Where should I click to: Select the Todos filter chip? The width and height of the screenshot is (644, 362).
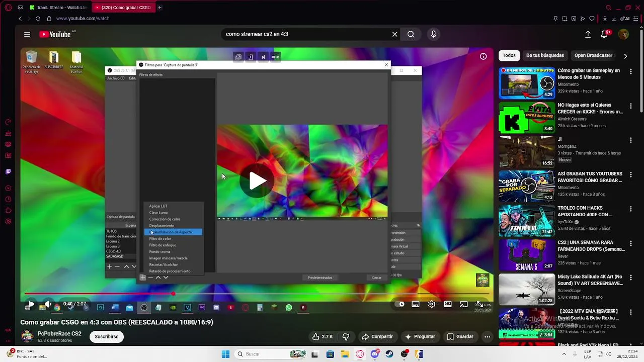pyautogui.click(x=509, y=55)
